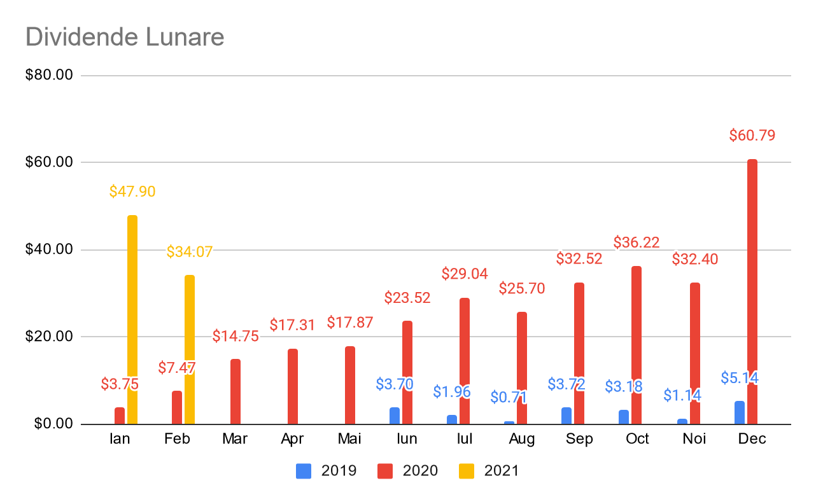Select the red 2020 bar for Sep
The height and width of the screenshot is (504, 816).
tap(579, 353)
